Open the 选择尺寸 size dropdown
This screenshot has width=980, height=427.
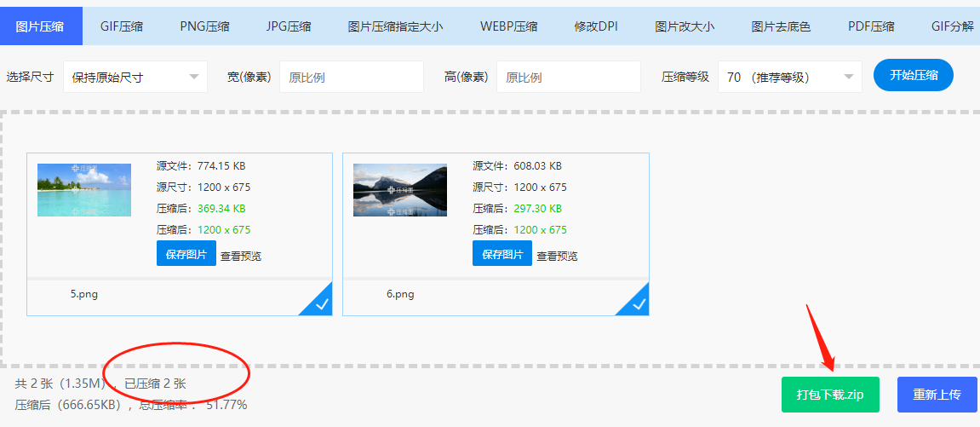(x=135, y=78)
